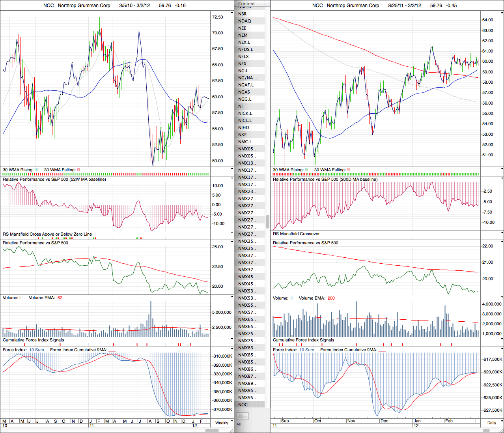Choose NDAQ from the symbol list
Viewport: 504px width, 433px height.
(245, 21)
